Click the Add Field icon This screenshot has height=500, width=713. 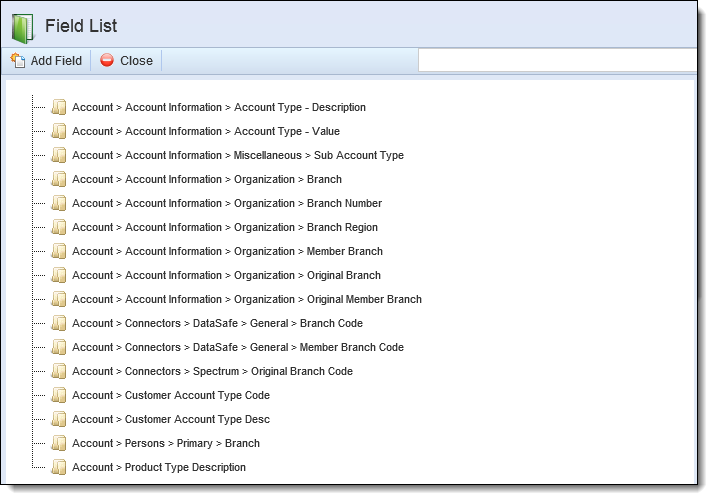(x=18, y=60)
